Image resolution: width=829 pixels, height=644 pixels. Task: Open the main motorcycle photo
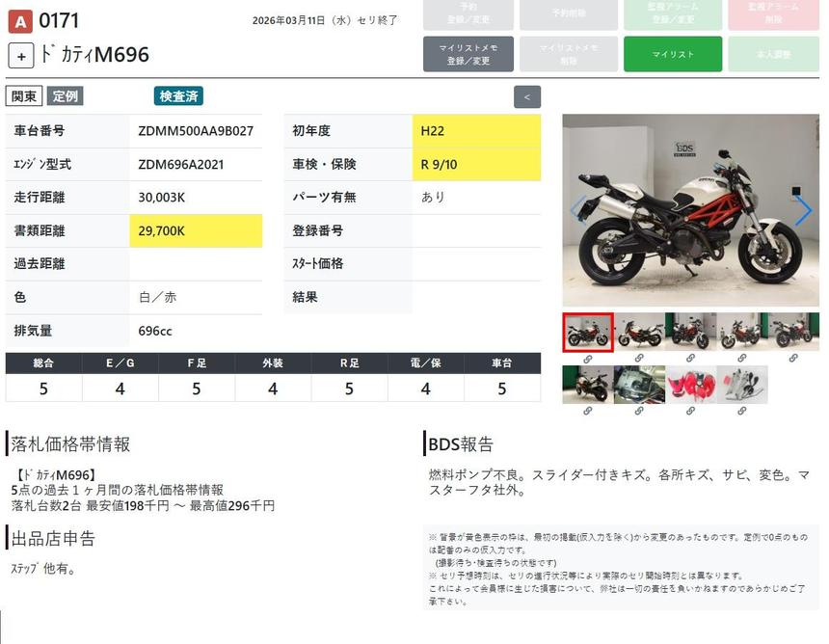(690, 210)
